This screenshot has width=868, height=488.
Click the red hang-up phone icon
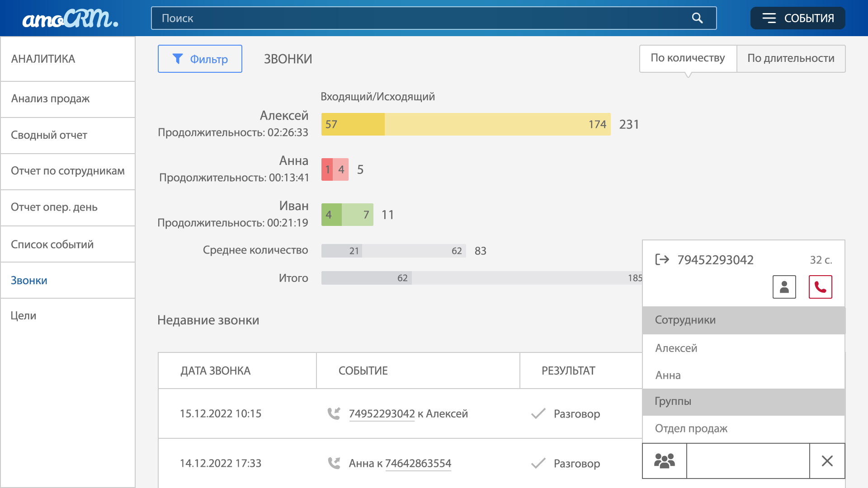click(821, 287)
